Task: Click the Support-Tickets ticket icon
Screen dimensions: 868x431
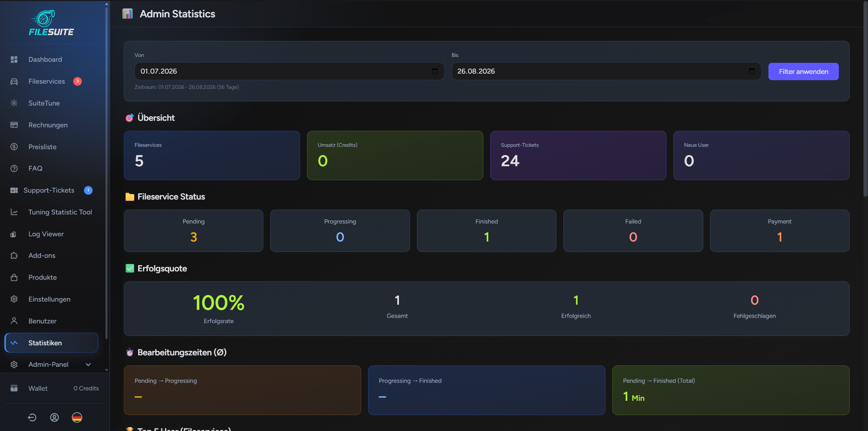Action: point(14,190)
